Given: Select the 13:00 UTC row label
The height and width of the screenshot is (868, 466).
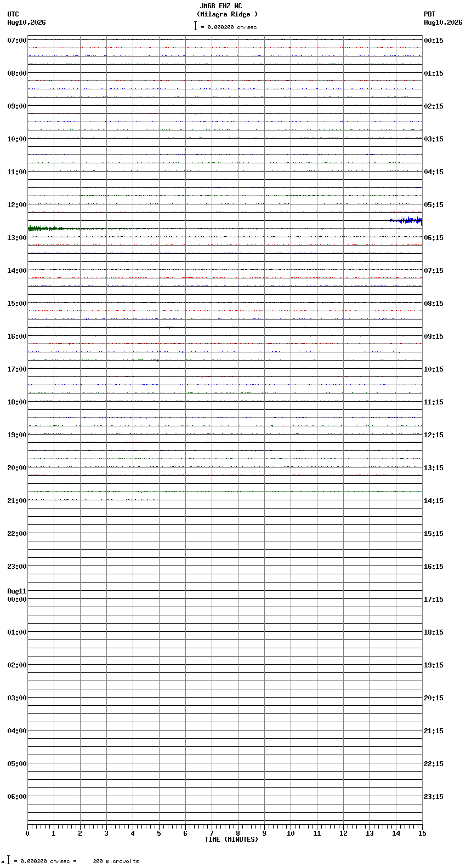Looking at the screenshot, I should 17,238.
